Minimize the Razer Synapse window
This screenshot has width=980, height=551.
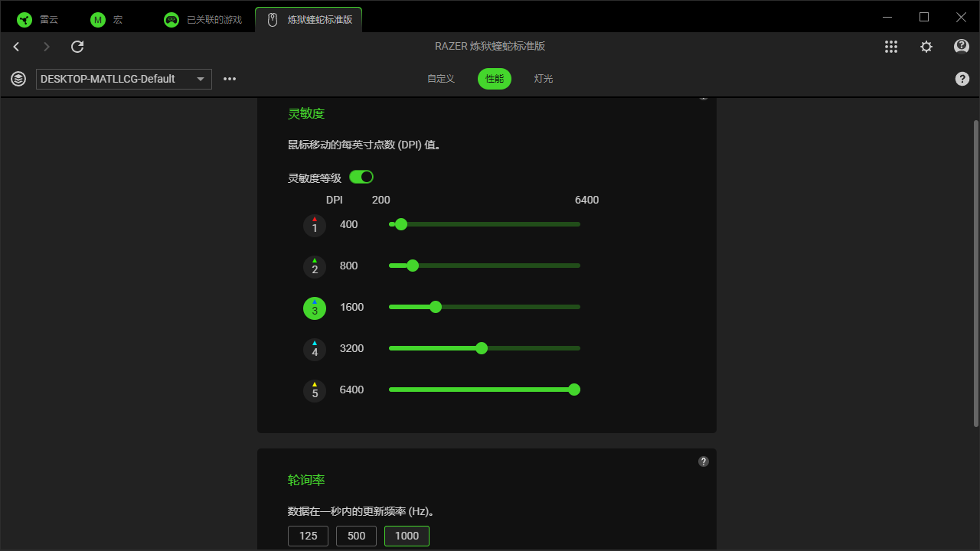887,17
